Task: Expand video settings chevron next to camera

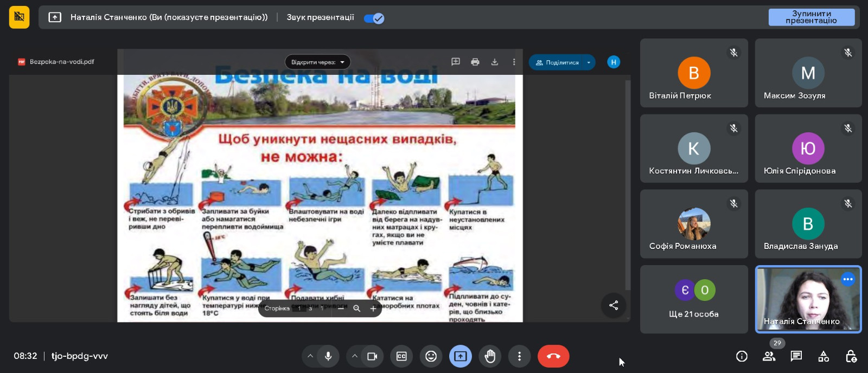Action: coord(354,356)
